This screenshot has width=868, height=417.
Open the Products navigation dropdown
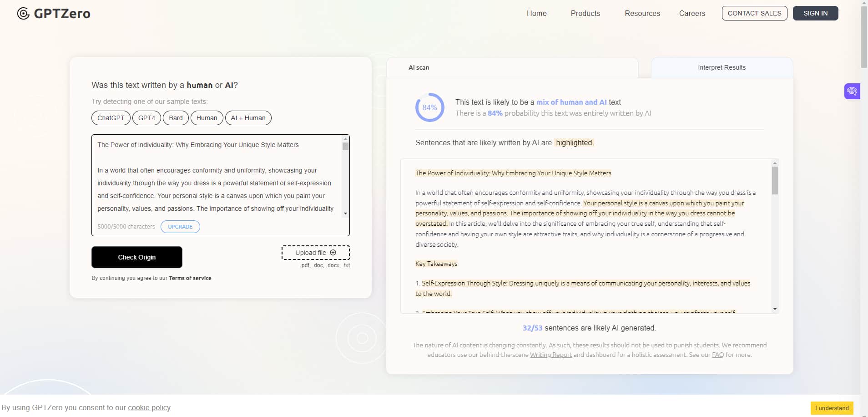[585, 13]
